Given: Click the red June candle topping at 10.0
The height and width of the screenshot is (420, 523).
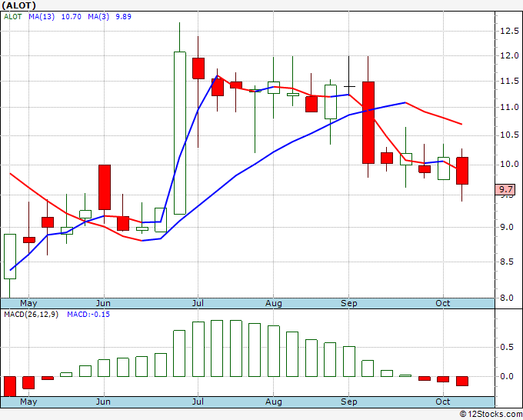Looking at the screenshot, I should tap(105, 187).
